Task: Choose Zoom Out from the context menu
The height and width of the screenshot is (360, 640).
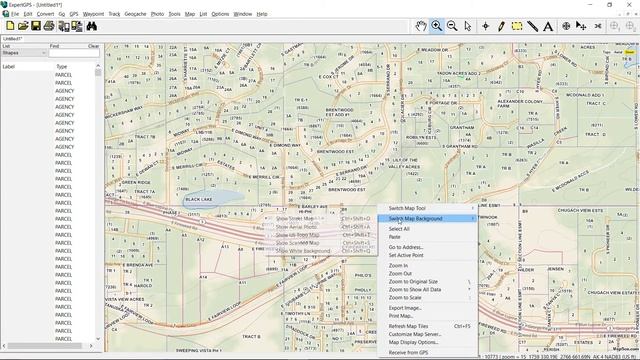Action: 427,273
